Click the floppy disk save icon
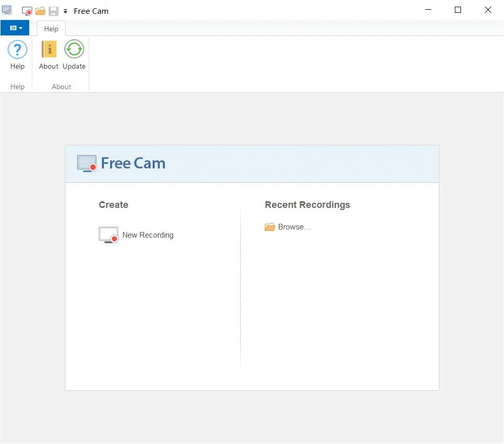This screenshot has width=504, height=444. click(x=53, y=11)
